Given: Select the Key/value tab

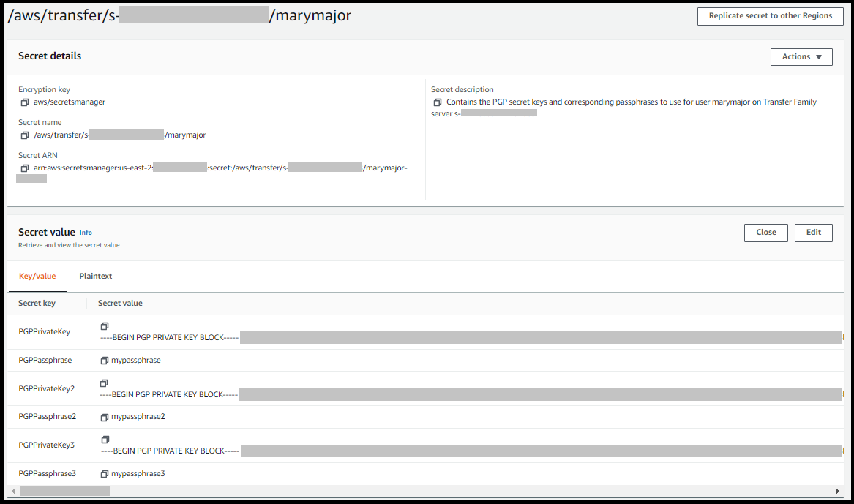Looking at the screenshot, I should click(37, 276).
